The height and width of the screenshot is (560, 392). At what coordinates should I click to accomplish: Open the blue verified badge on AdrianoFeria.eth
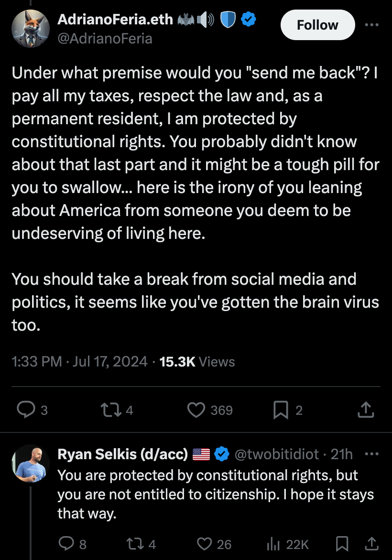247,20
